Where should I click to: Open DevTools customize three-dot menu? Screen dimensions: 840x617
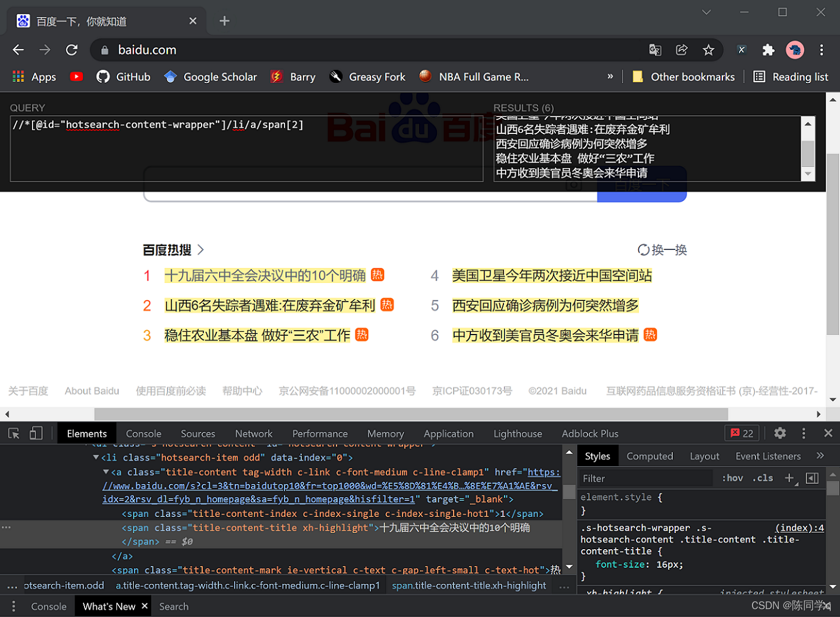coord(804,433)
